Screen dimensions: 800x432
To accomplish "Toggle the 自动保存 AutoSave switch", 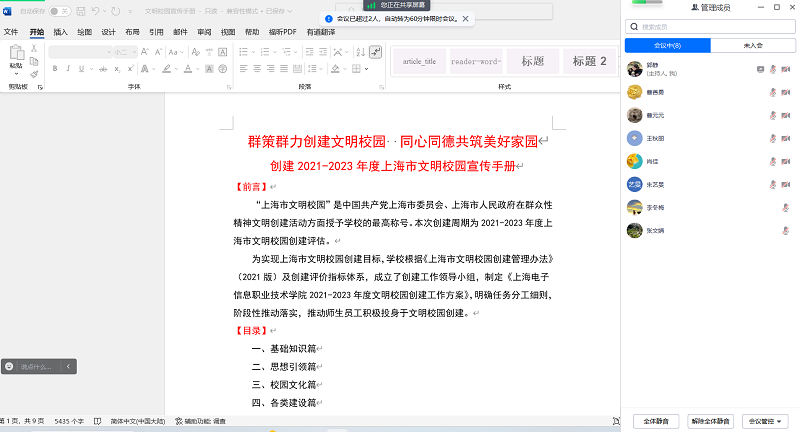I will click(60, 11).
